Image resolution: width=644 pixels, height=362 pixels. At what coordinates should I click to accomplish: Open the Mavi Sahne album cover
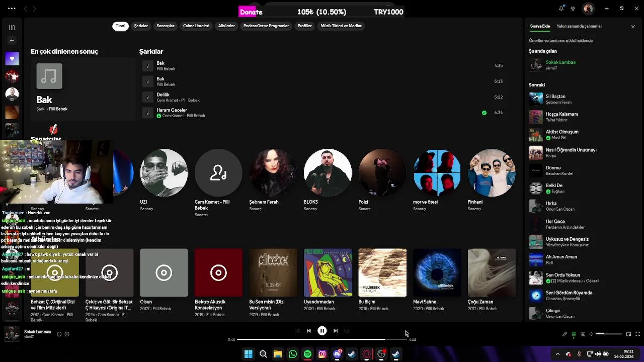pyautogui.click(x=437, y=273)
